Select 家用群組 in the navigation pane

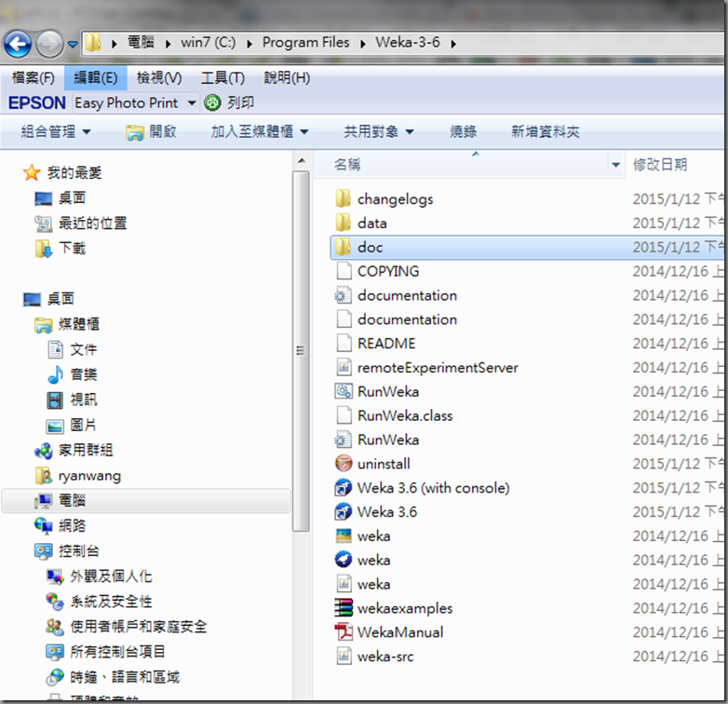[x=74, y=450]
